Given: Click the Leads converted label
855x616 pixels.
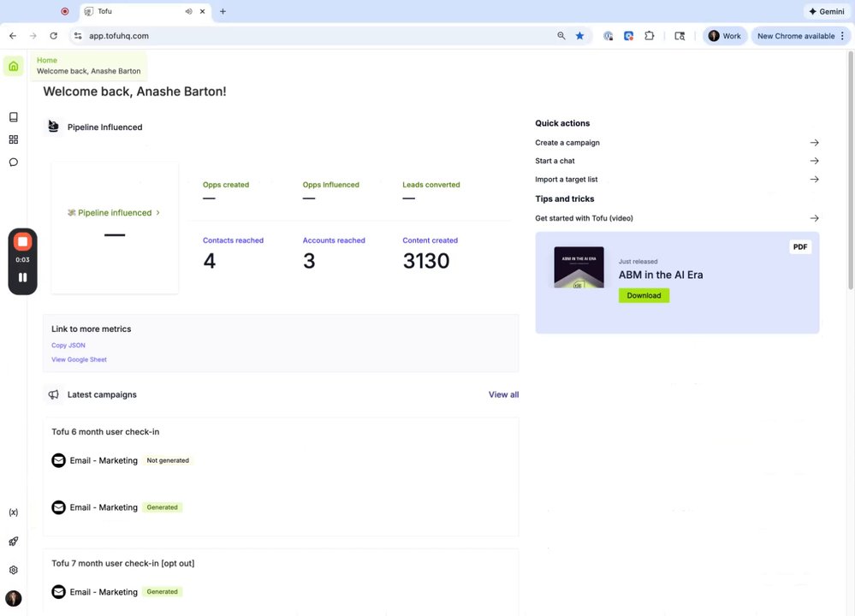Looking at the screenshot, I should (x=430, y=185).
